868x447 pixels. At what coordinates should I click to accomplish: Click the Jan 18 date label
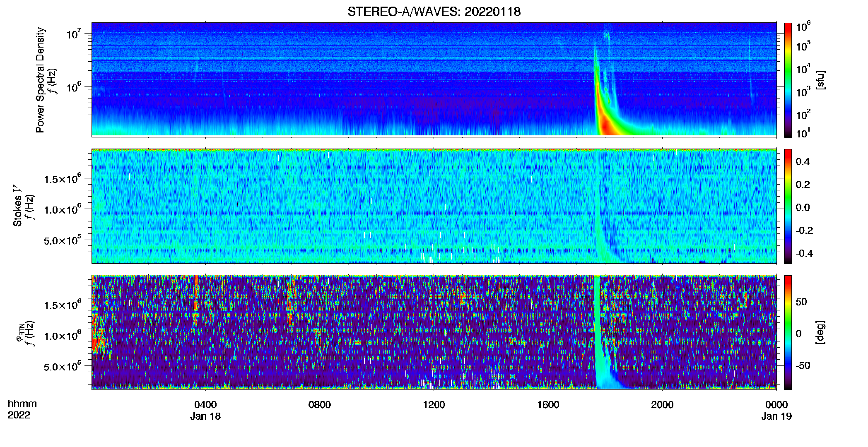205,416
